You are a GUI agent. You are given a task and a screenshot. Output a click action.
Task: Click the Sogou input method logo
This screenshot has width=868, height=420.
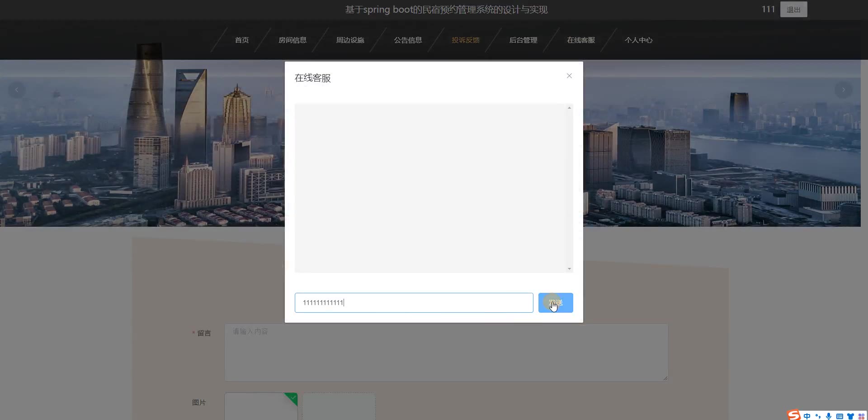point(794,415)
